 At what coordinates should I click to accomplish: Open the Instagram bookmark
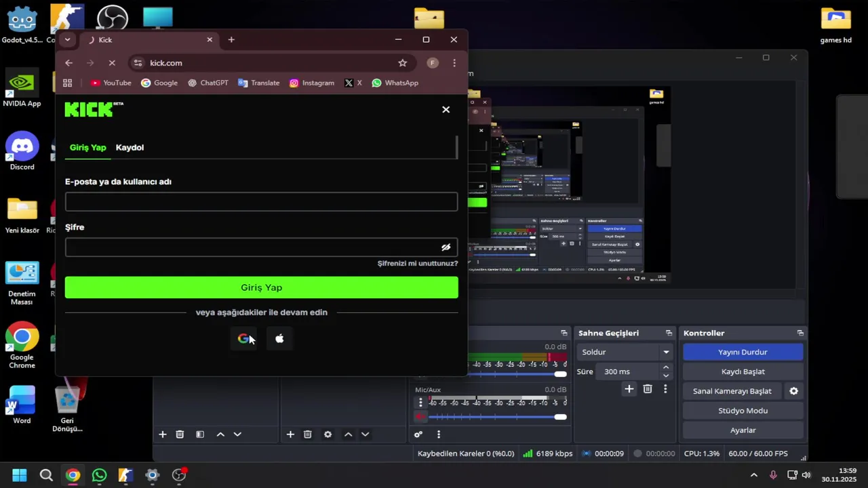(x=312, y=83)
